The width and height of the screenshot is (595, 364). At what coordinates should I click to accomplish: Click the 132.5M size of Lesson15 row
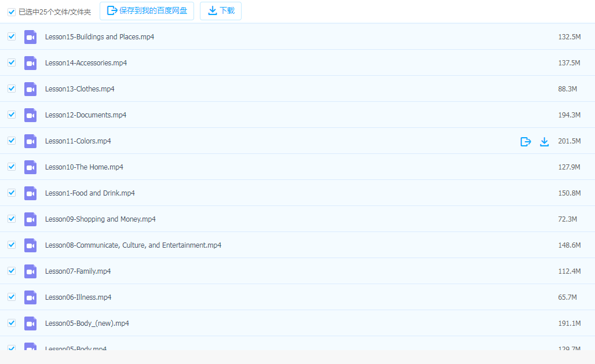coord(569,37)
